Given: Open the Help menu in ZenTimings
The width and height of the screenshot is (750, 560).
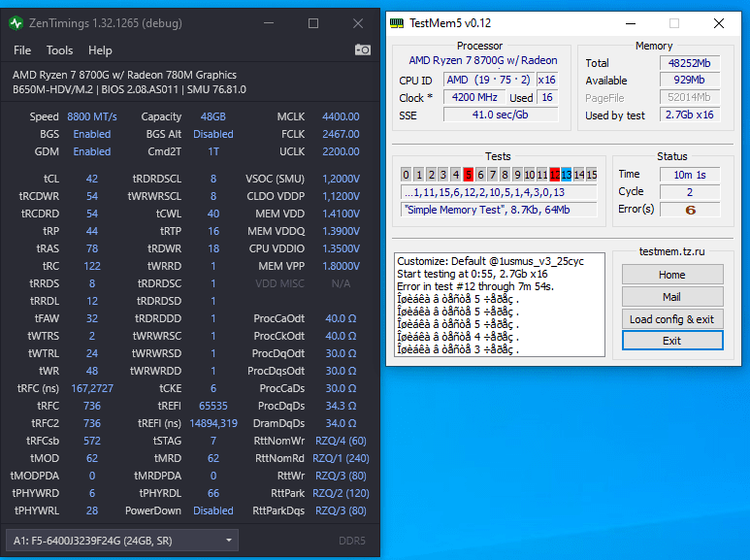Looking at the screenshot, I should (x=100, y=50).
